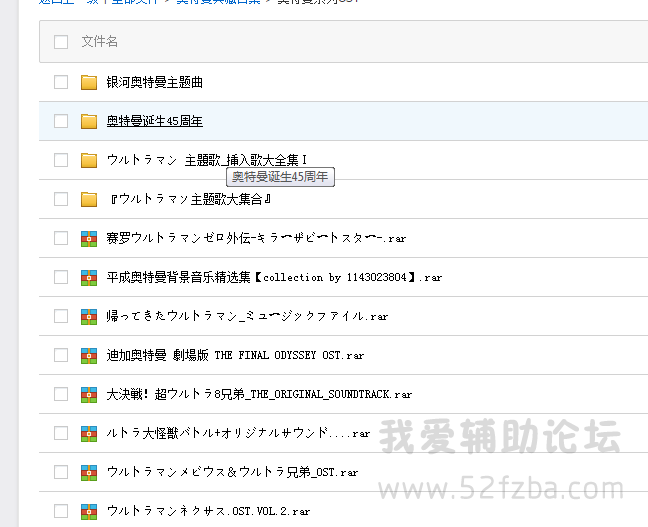The image size is (648, 527).
Task: Click file name ルトラ大怪獣バトル+オリジナルサウンド....rar
Action: pos(238,433)
